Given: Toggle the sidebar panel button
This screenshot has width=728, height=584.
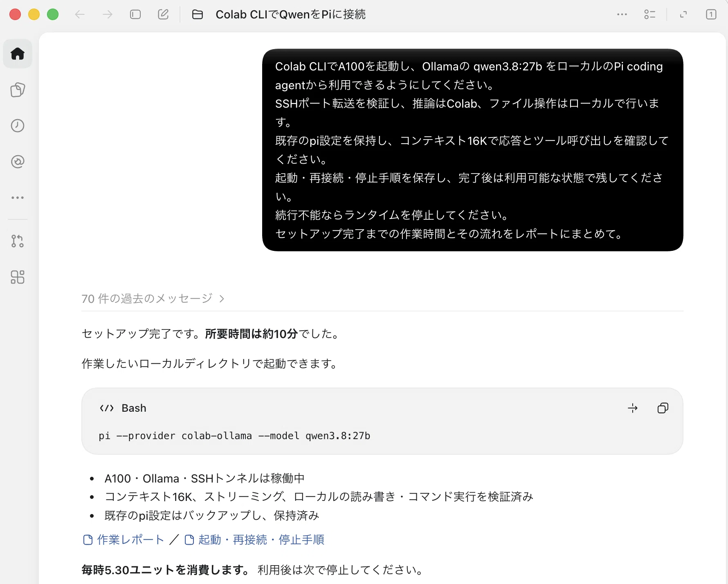Looking at the screenshot, I should 135,14.
